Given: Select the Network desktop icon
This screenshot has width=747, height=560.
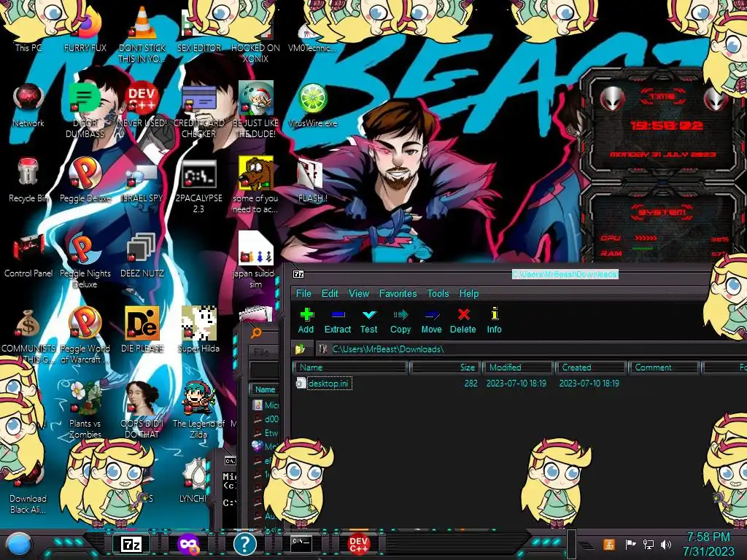Looking at the screenshot, I should pos(28,105).
